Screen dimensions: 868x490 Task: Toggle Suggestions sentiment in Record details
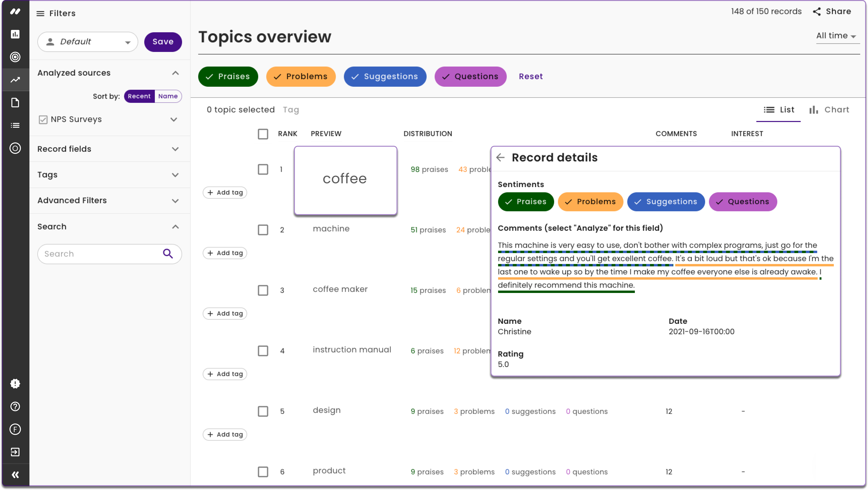[x=666, y=202]
